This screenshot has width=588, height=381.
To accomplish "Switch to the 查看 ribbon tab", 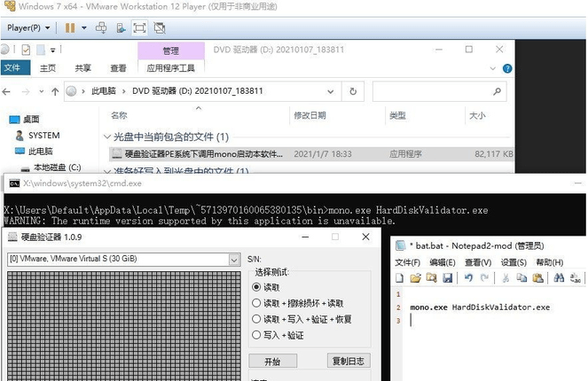I will pyautogui.click(x=118, y=68).
